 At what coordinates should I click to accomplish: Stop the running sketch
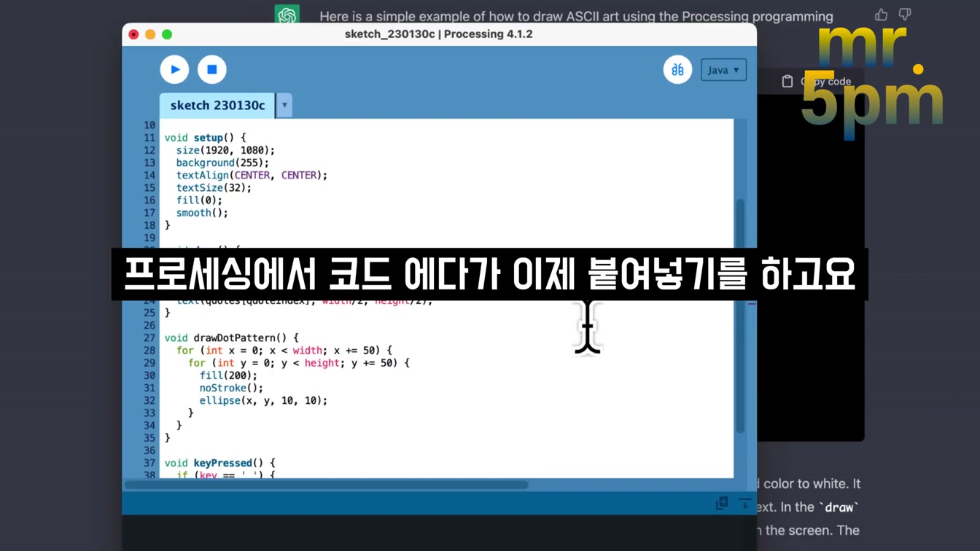click(x=212, y=69)
